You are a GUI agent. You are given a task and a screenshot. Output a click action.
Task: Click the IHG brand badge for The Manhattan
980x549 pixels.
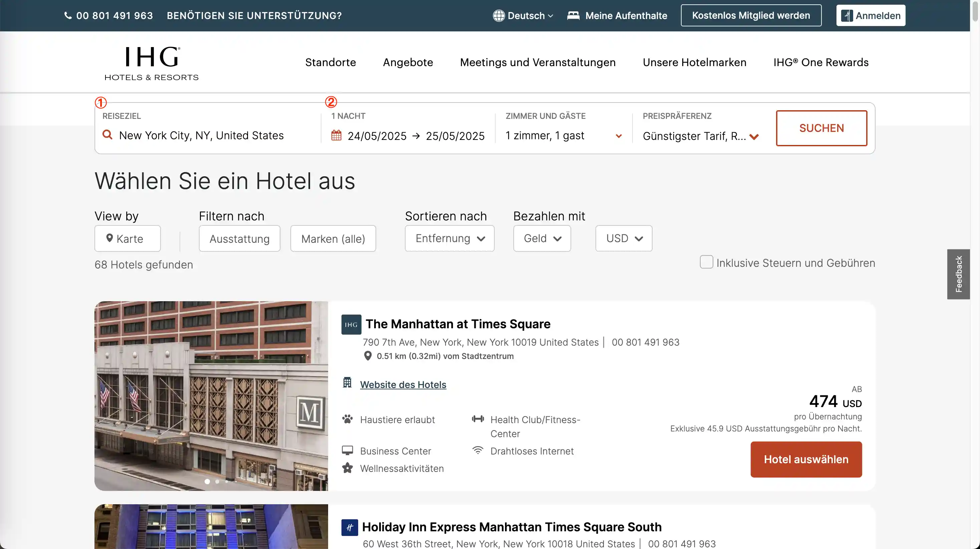point(351,324)
